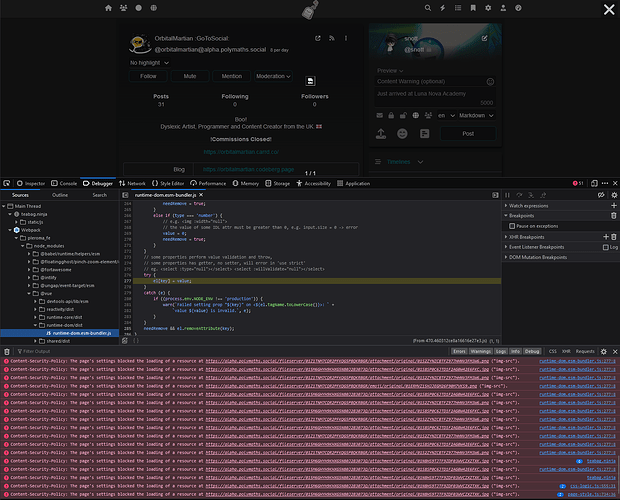Viewport: 620px width, 500px height.
Task: Close runtime-dom.esm-bundler.js file tab
Action: pyautogui.click(x=201, y=195)
